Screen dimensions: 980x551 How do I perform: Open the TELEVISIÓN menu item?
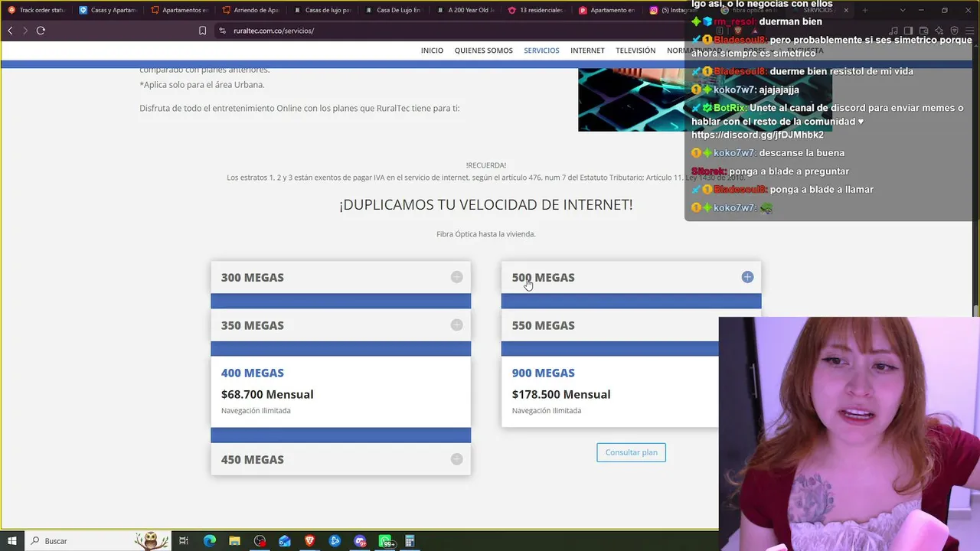point(635,51)
